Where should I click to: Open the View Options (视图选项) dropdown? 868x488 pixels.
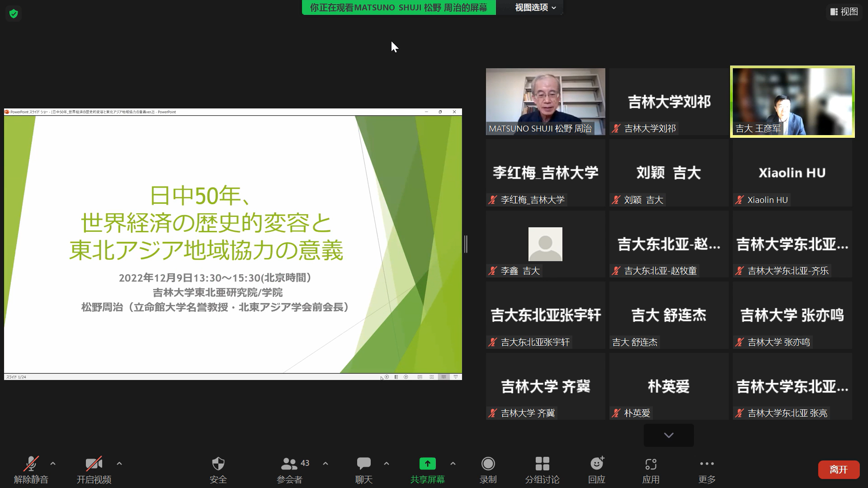click(535, 8)
